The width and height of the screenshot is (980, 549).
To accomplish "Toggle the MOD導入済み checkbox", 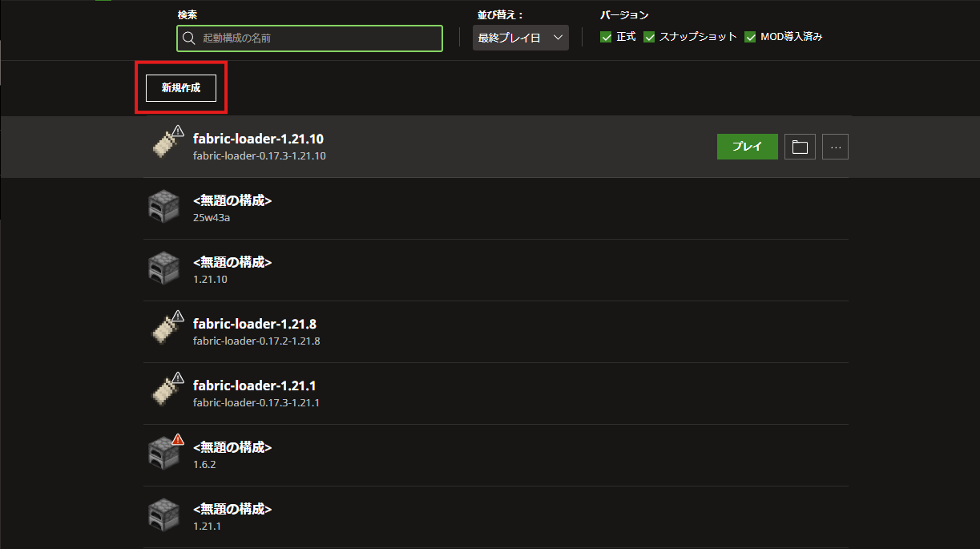I will point(751,37).
